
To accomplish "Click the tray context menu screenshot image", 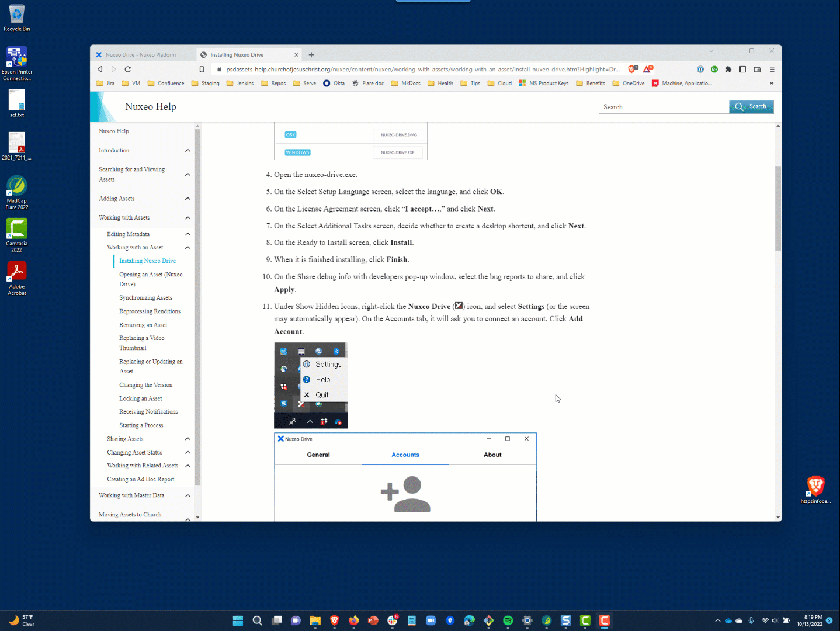I will [x=311, y=386].
